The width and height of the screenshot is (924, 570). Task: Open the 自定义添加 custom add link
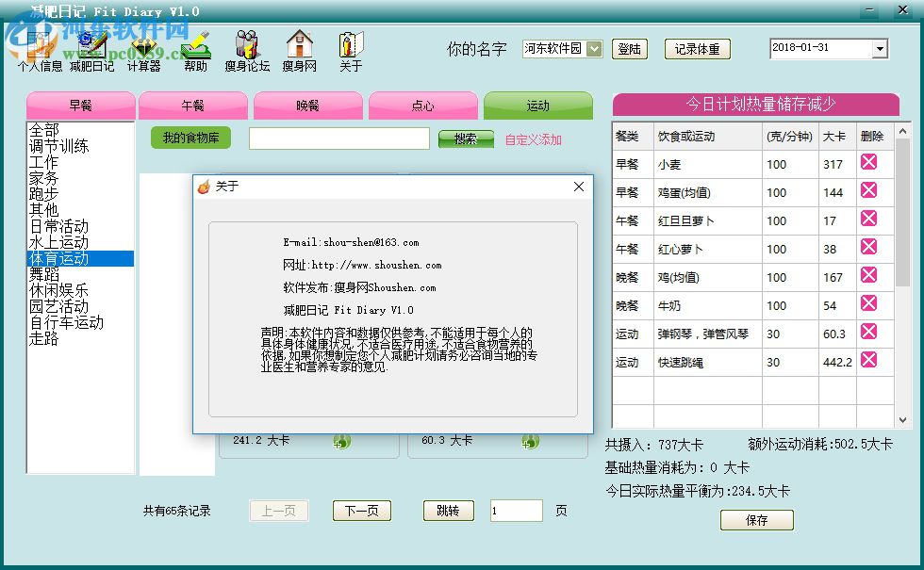tap(534, 138)
